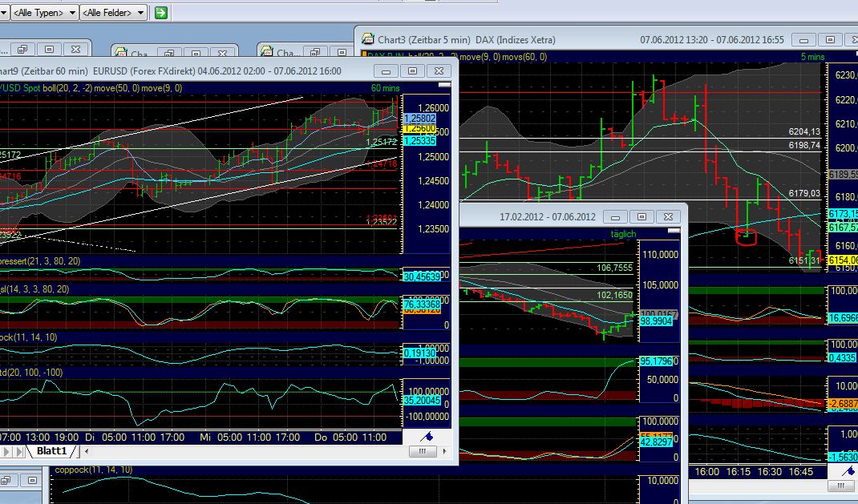Click the highlighted 1,25802 price label
This screenshot has height=504, width=858.
pyautogui.click(x=420, y=117)
